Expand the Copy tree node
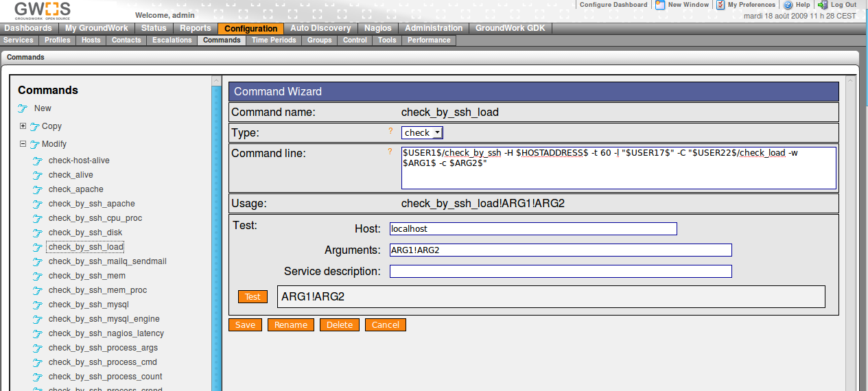 [x=23, y=126]
